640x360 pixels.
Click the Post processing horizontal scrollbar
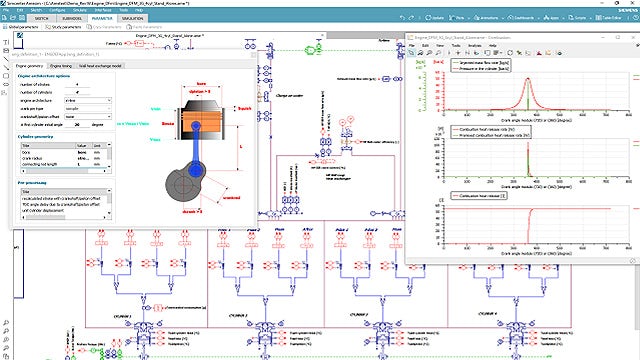coord(64,217)
